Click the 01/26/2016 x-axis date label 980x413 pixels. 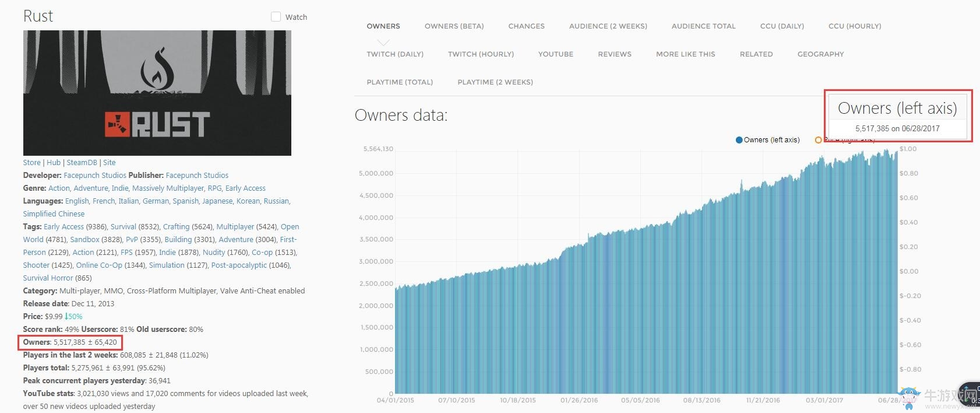tap(579, 401)
